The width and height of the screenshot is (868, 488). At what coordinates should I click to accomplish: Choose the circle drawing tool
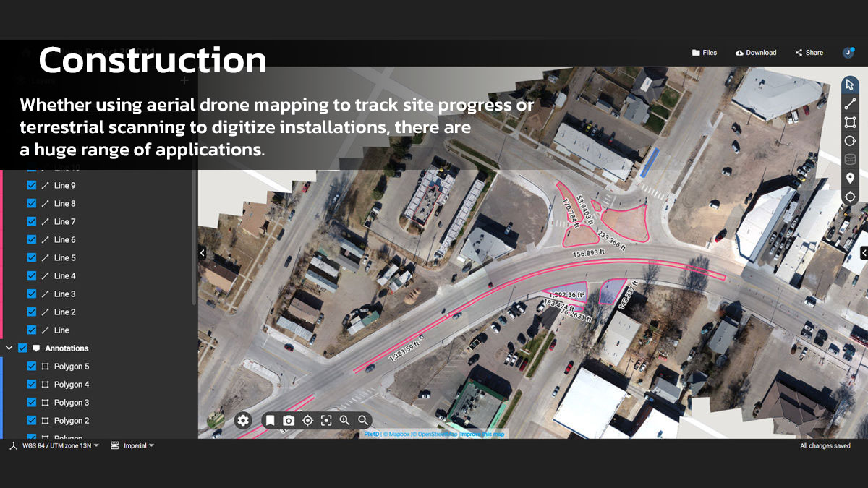pos(850,141)
